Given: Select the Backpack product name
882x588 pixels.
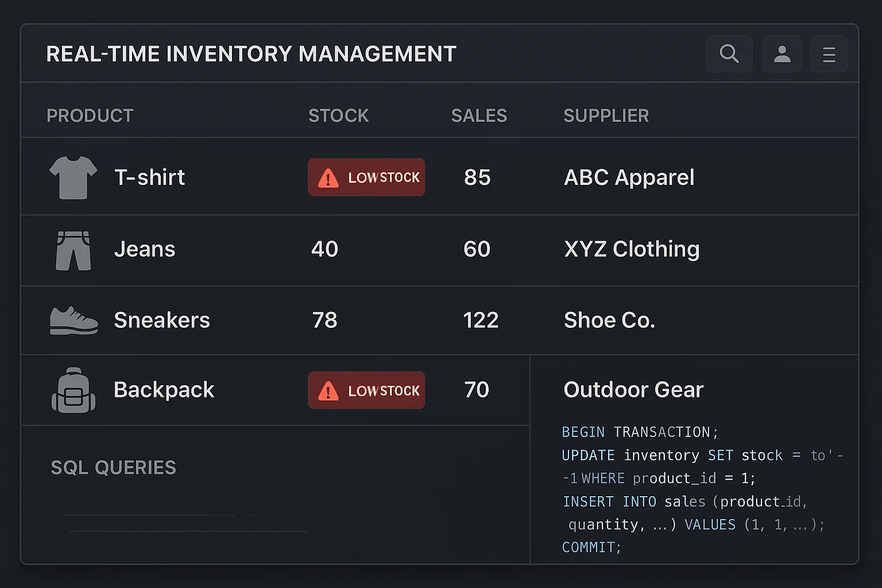Looking at the screenshot, I should click(164, 390).
